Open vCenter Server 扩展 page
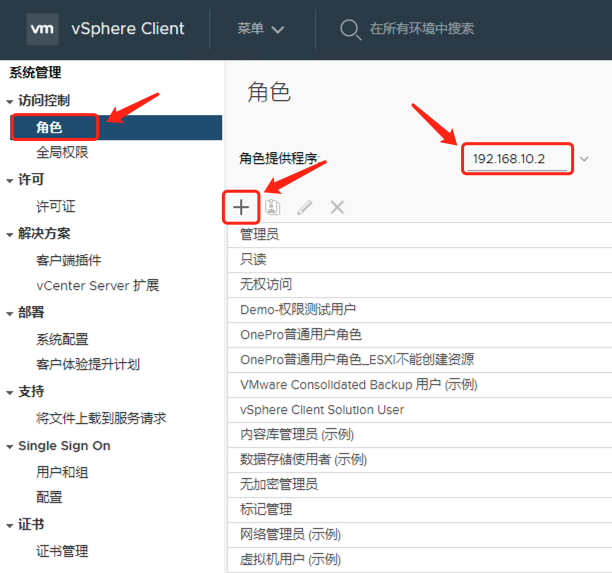The image size is (612, 573). pyautogui.click(x=98, y=285)
